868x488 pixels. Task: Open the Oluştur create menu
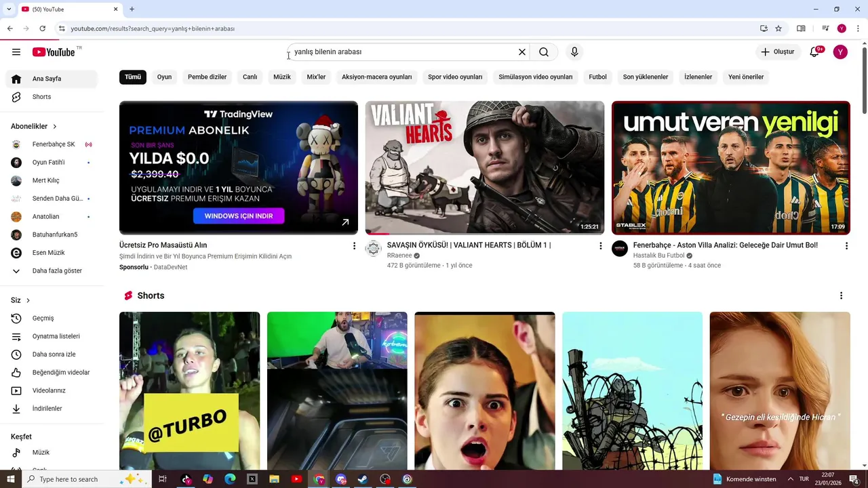coord(777,52)
